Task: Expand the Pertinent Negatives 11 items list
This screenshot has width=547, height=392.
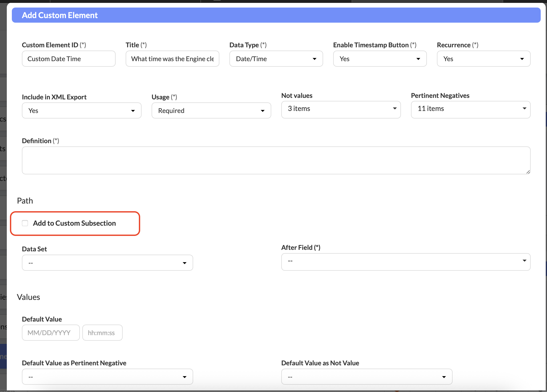Action: (470, 109)
